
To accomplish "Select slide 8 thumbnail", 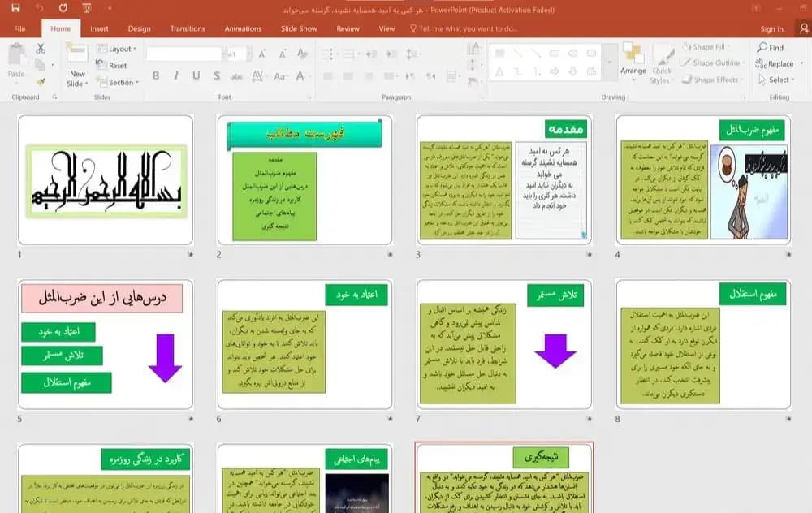I will pos(703,344).
